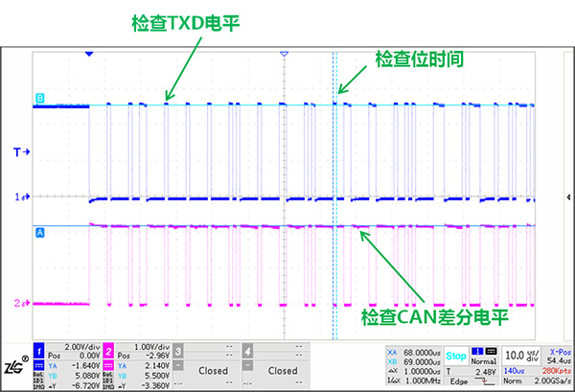The width and height of the screenshot is (575, 392).
Task: Click channel 2 ground reference marker
Action: coord(18,304)
